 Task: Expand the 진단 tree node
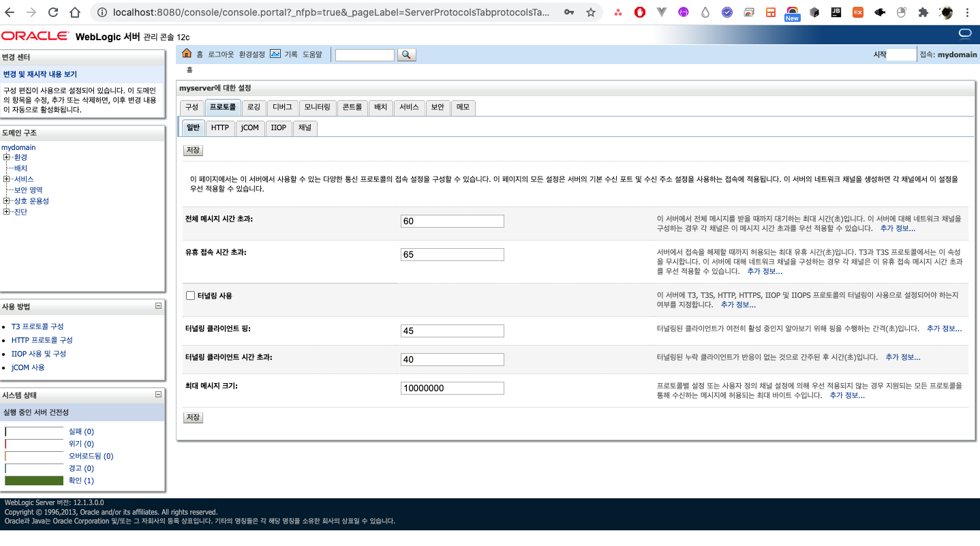point(7,212)
